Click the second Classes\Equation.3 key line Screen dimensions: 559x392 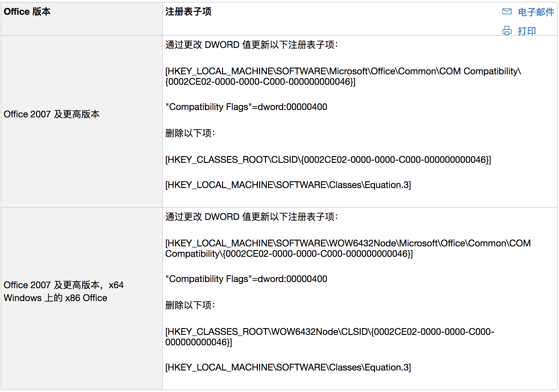click(288, 367)
